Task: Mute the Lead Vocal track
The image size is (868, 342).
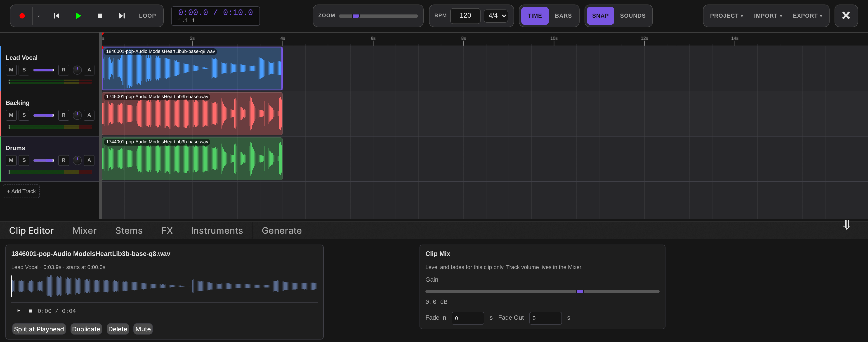Action: (11, 70)
